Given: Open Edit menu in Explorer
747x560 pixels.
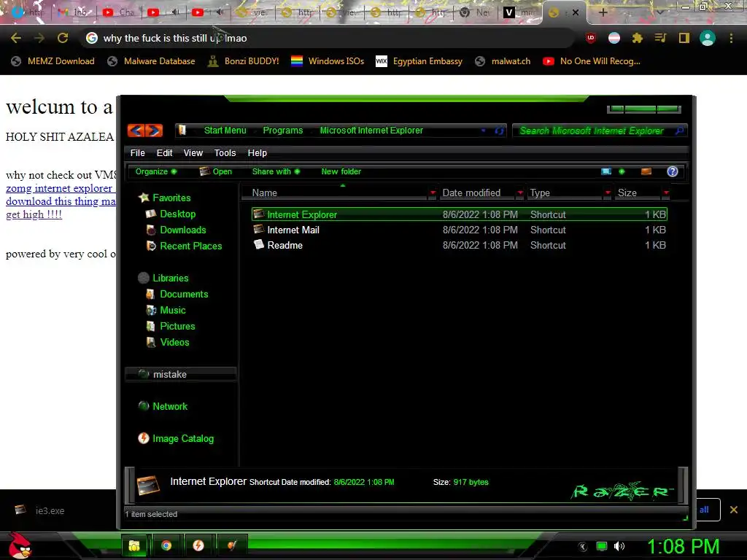Looking at the screenshot, I should point(164,153).
